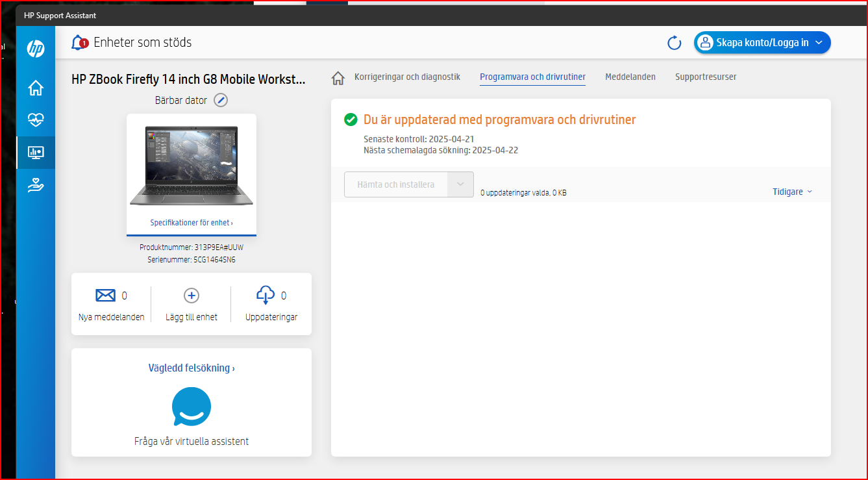Open the heart health monitor sidebar icon
Viewport: 868px width, 480px height.
36,120
